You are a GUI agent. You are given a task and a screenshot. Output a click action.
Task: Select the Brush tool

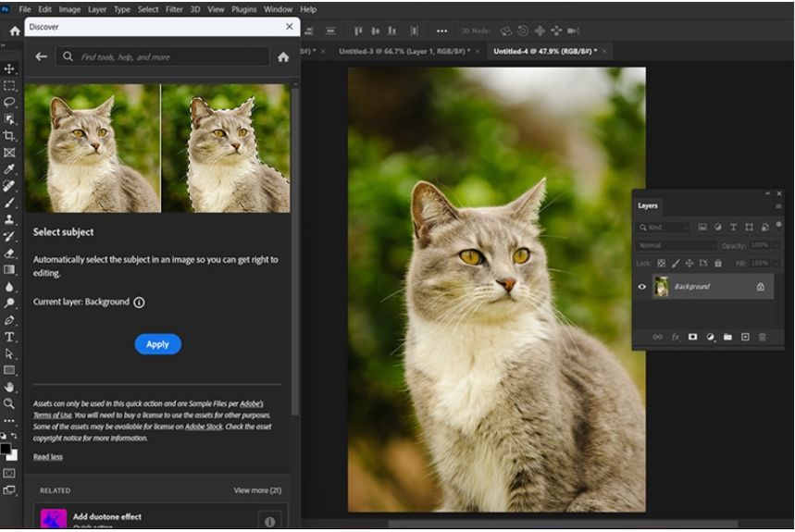[x=10, y=203]
